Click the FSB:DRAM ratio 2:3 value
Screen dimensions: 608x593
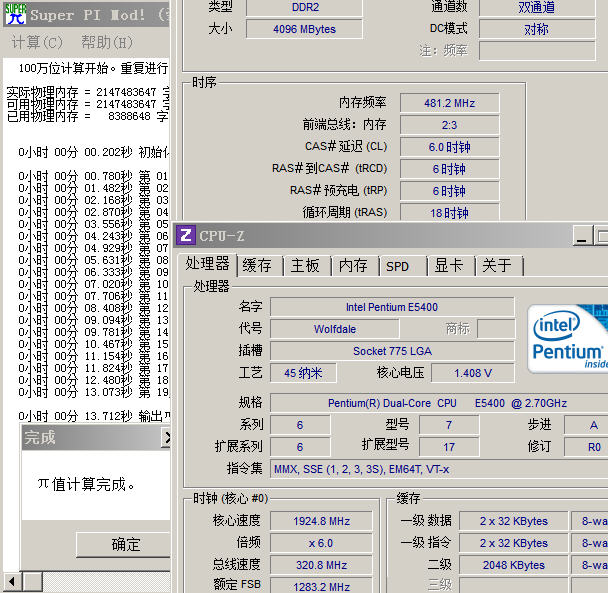pos(449,125)
